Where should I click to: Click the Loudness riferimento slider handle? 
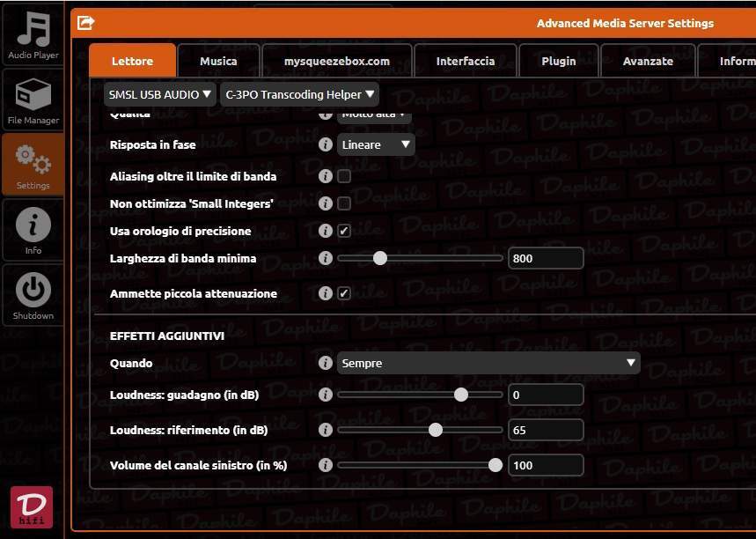(x=436, y=430)
